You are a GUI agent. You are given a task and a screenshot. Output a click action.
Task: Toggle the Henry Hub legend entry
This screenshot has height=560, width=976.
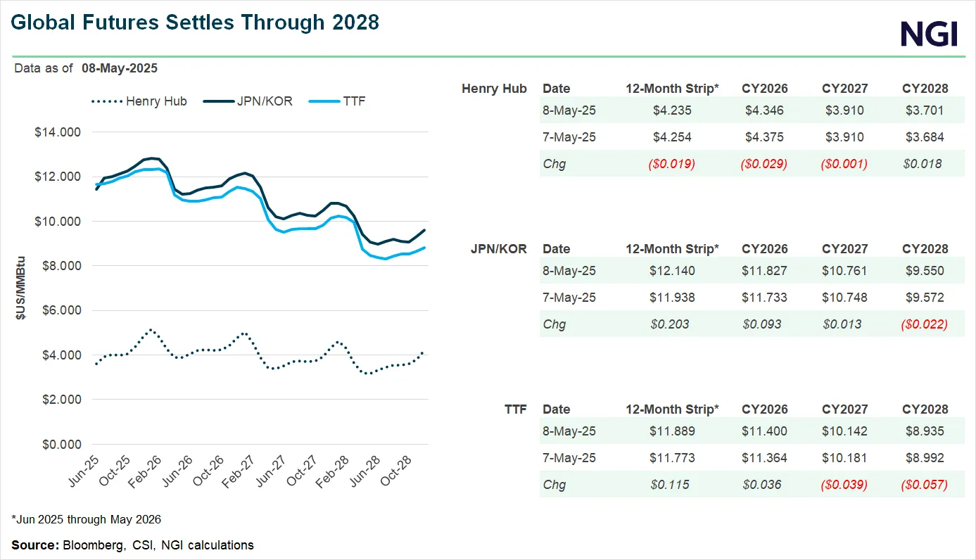tap(156, 101)
